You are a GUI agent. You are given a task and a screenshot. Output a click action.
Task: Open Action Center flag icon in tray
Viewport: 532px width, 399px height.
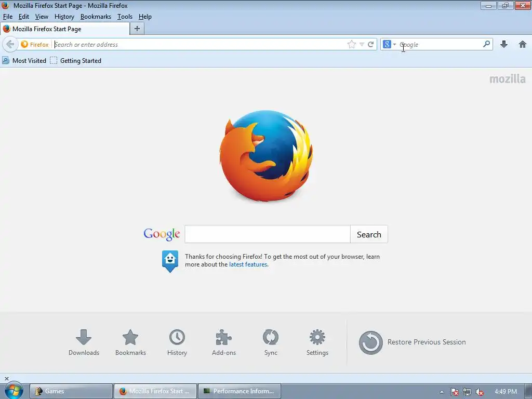point(454,392)
